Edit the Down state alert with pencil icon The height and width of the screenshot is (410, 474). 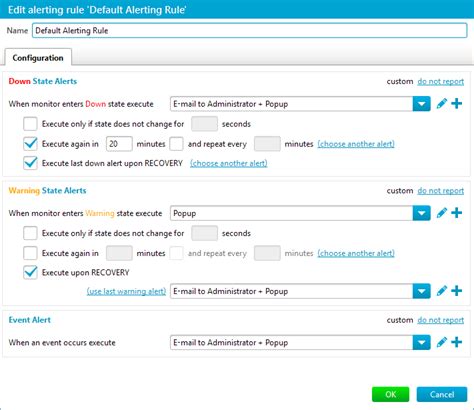click(x=442, y=104)
